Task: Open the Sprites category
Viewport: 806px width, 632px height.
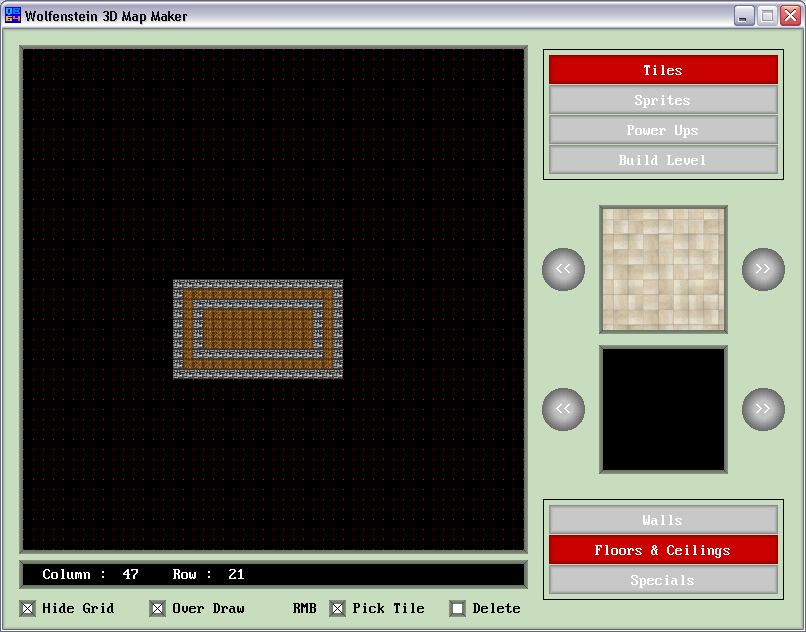Action: point(663,100)
